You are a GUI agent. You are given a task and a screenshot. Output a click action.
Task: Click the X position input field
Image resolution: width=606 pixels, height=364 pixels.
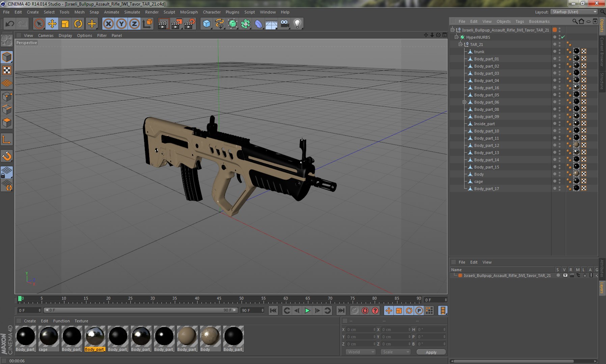pos(360,329)
